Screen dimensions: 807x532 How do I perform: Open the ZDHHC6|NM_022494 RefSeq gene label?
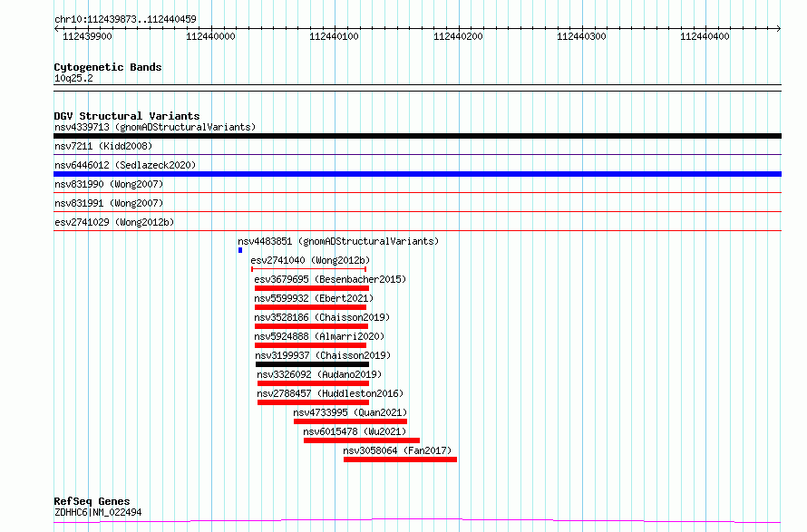(x=97, y=513)
